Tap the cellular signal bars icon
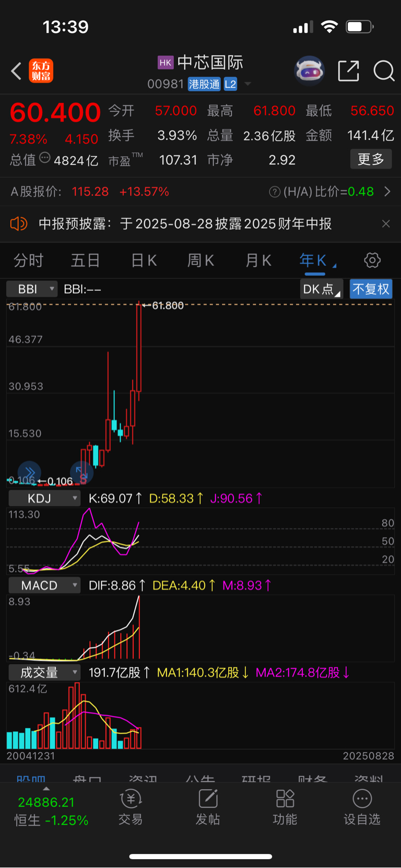The image size is (401, 868). pos(303,27)
